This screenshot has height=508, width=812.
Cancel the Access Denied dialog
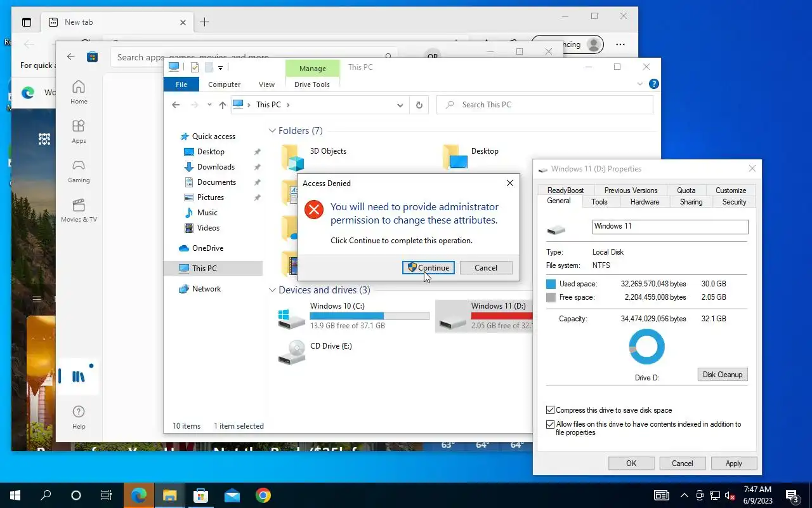point(486,267)
